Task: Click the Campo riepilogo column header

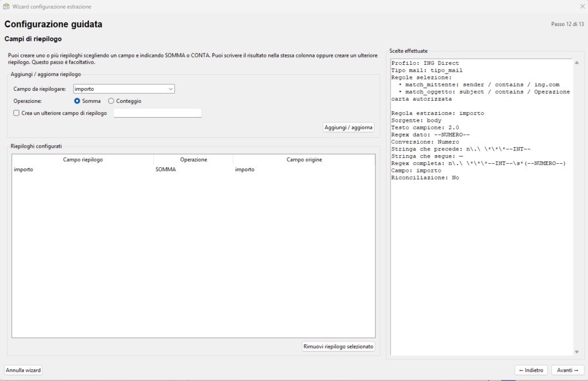Action: point(83,160)
